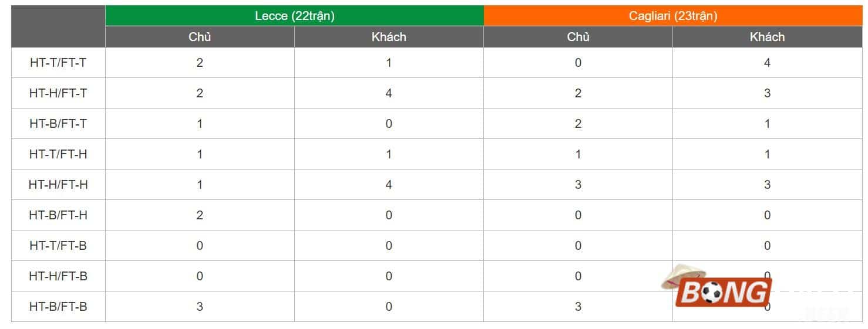Click the Khách column header under Cagliari
The image size is (868, 329).
[767, 37]
